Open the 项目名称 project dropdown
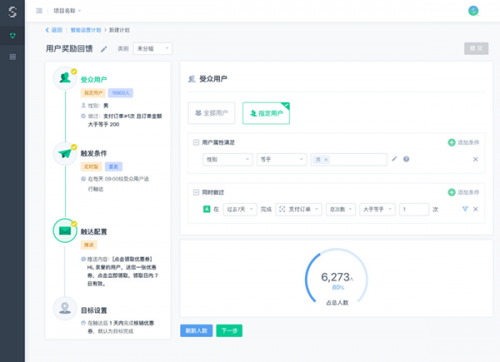Screen dimensions: 500x362 [67, 11]
